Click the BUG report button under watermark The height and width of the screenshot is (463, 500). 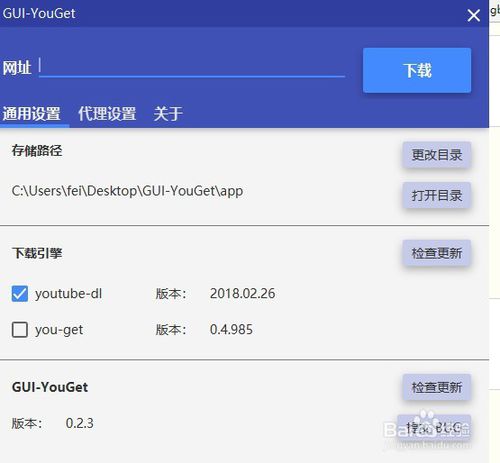click(434, 428)
